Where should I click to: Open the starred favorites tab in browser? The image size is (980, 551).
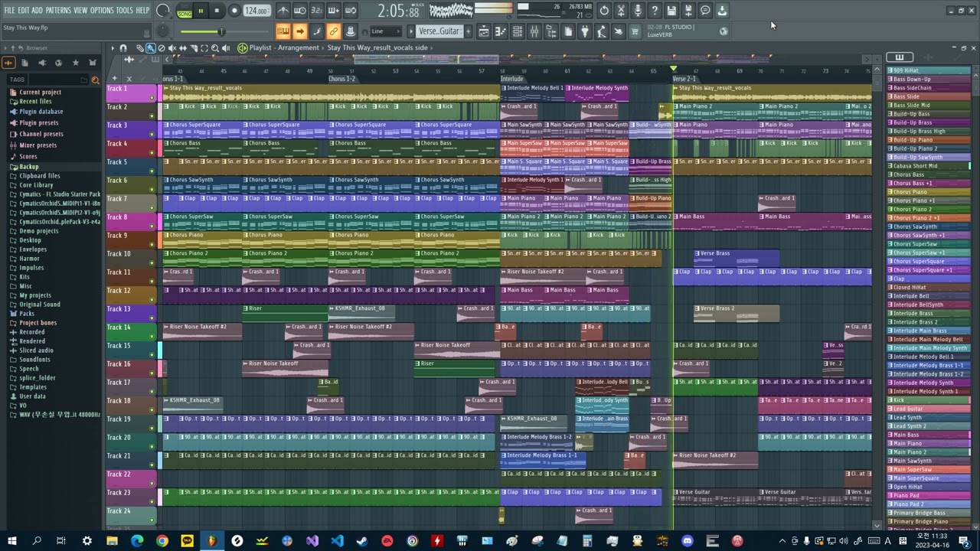(x=76, y=63)
